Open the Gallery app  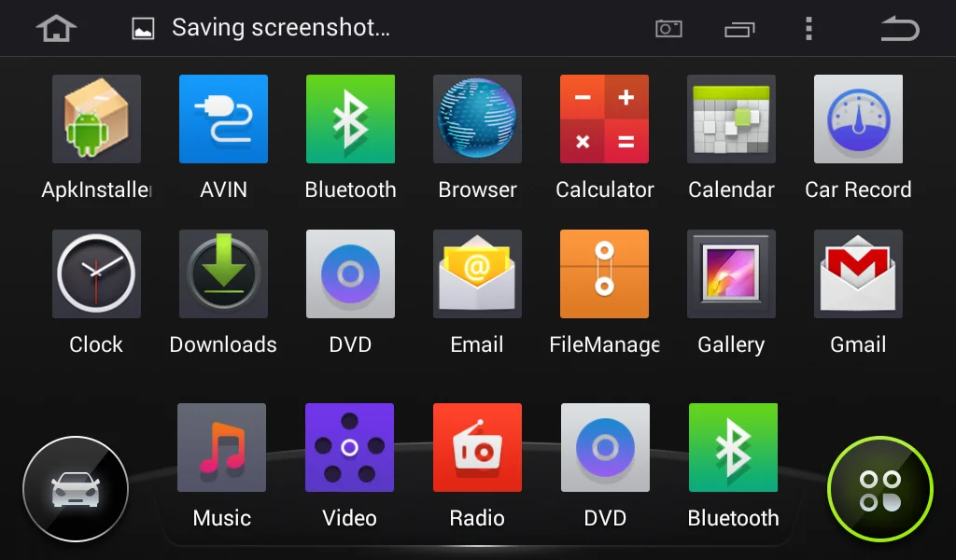tap(732, 273)
